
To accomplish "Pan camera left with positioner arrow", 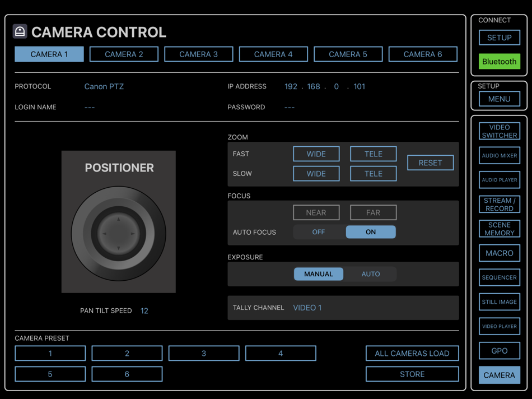I will tap(104, 234).
